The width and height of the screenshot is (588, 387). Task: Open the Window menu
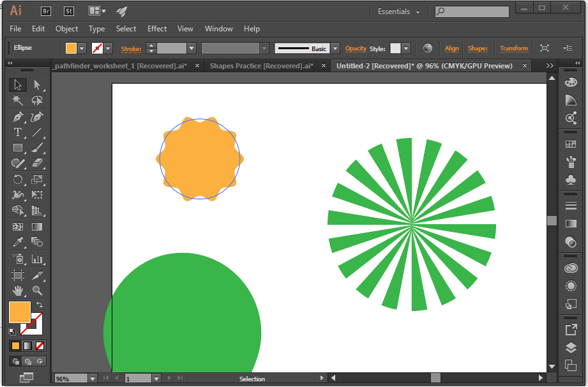[218, 29]
